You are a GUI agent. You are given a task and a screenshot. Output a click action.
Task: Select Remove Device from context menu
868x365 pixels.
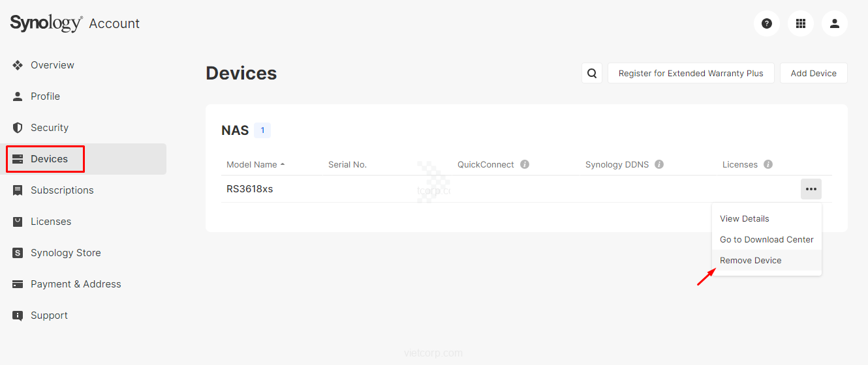click(x=751, y=261)
